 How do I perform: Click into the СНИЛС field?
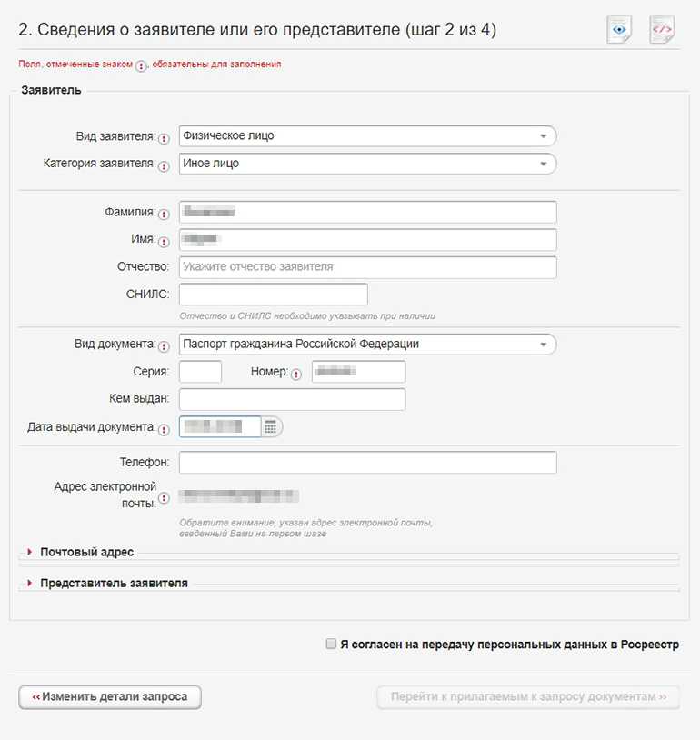(273, 295)
